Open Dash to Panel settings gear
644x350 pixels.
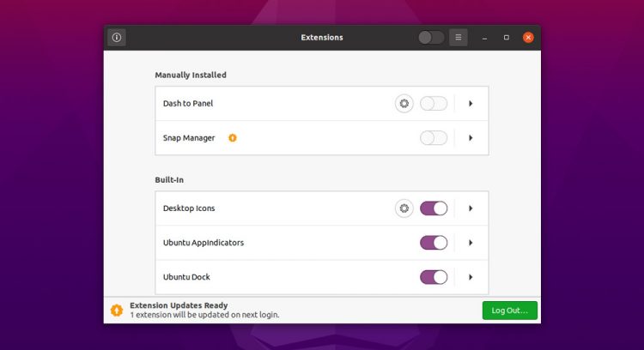pos(404,104)
